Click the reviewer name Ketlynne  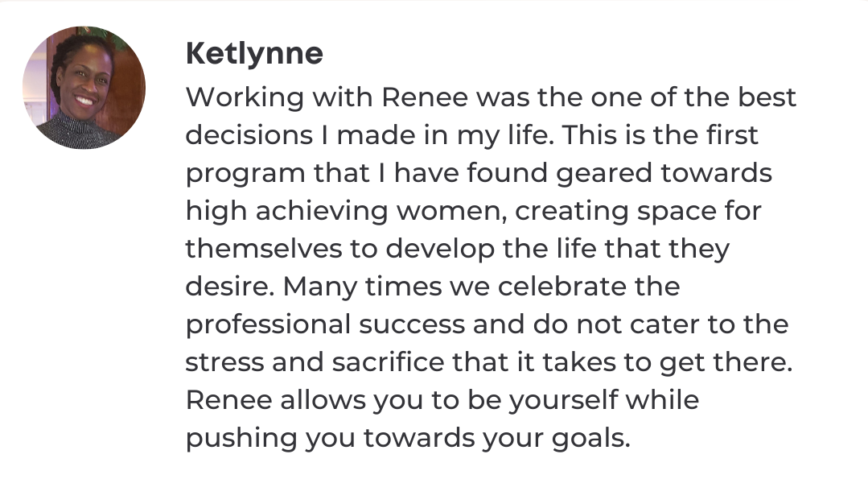(254, 54)
